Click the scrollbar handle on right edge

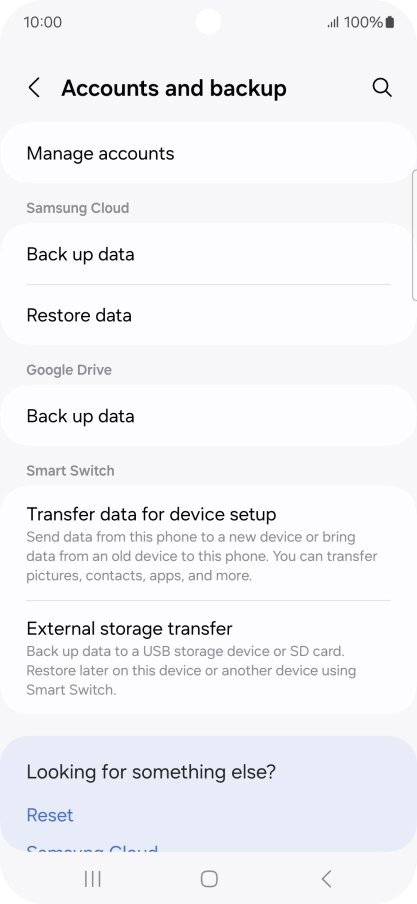(415, 235)
